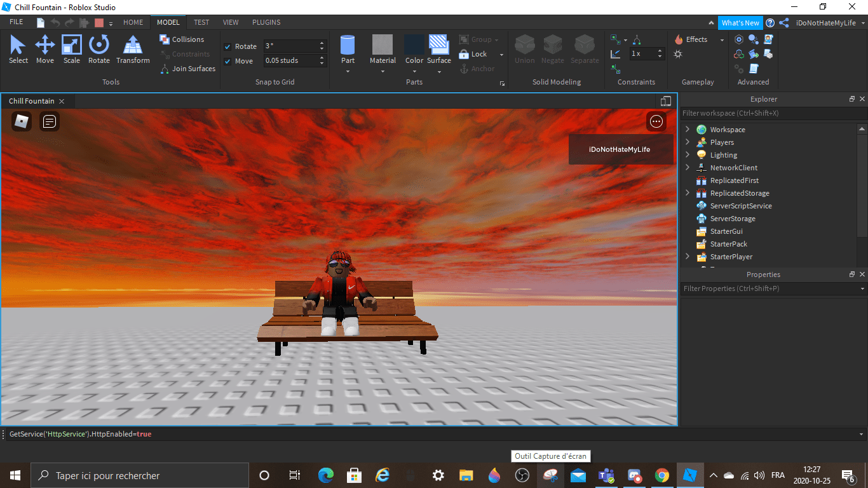Select the Rotate tool
This screenshot has width=868, height=488.
99,50
